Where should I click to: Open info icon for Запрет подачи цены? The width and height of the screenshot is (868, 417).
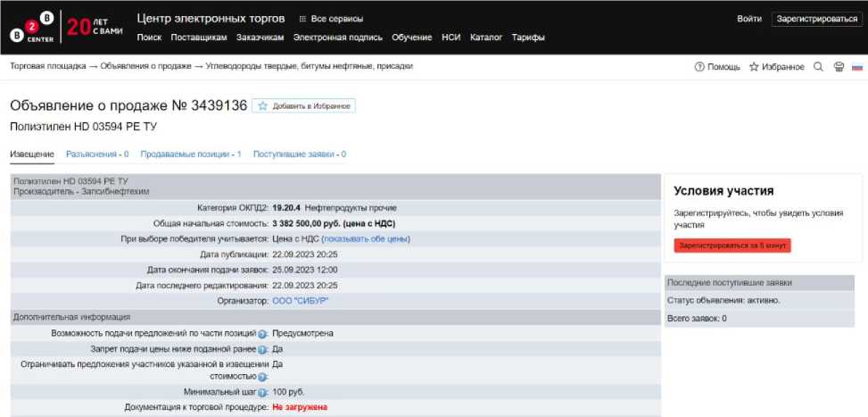262,350
